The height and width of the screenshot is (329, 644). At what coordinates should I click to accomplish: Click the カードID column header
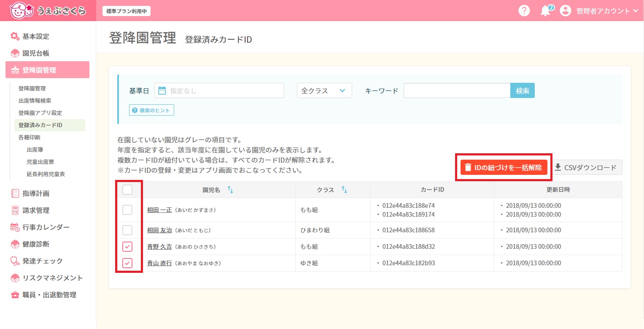(x=432, y=190)
